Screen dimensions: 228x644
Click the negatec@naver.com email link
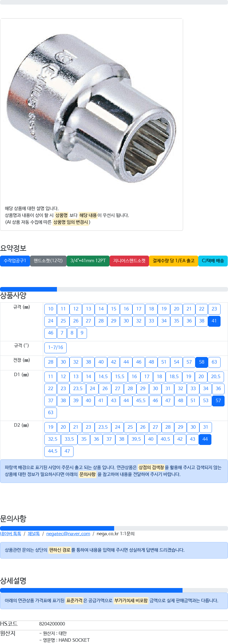(68, 533)
